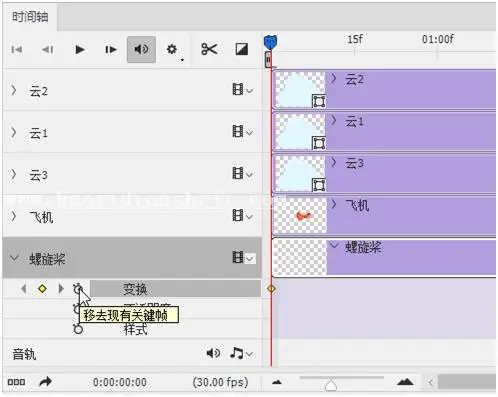498x397 pixels.
Task: Go to previous 变换 keyframe
Action: (23, 289)
